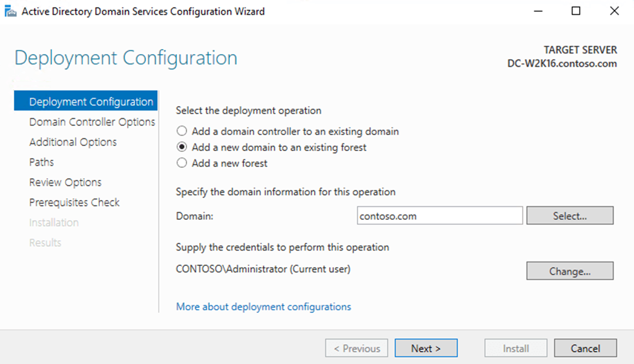Open 'More about deployment configurations' link
The width and height of the screenshot is (634, 364).
(263, 307)
